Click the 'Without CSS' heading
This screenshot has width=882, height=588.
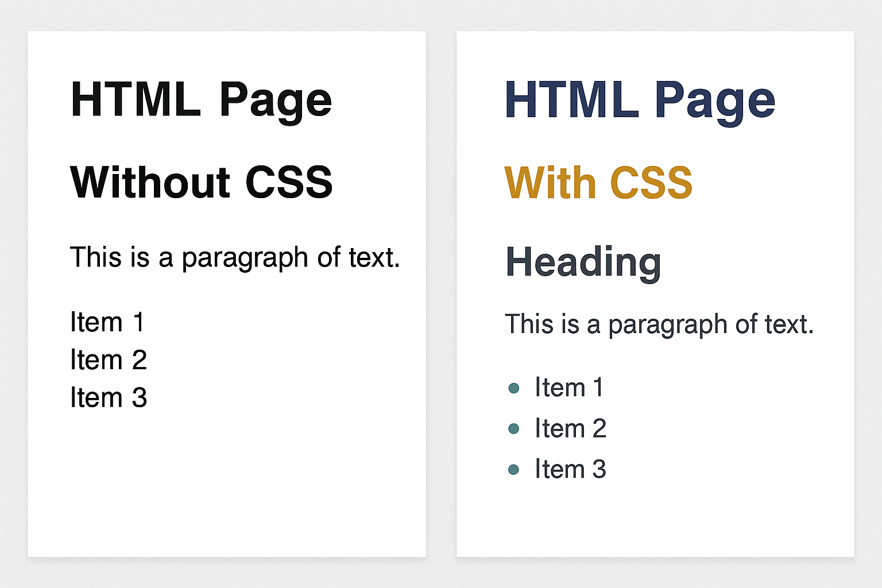pyautogui.click(x=201, y=183)
